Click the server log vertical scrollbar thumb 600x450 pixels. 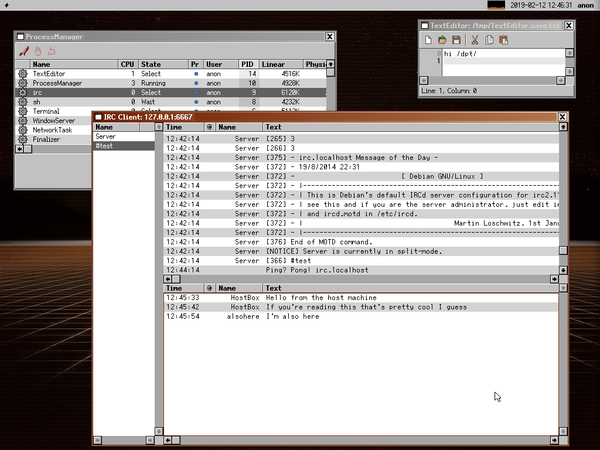click(x=563, y=251)
